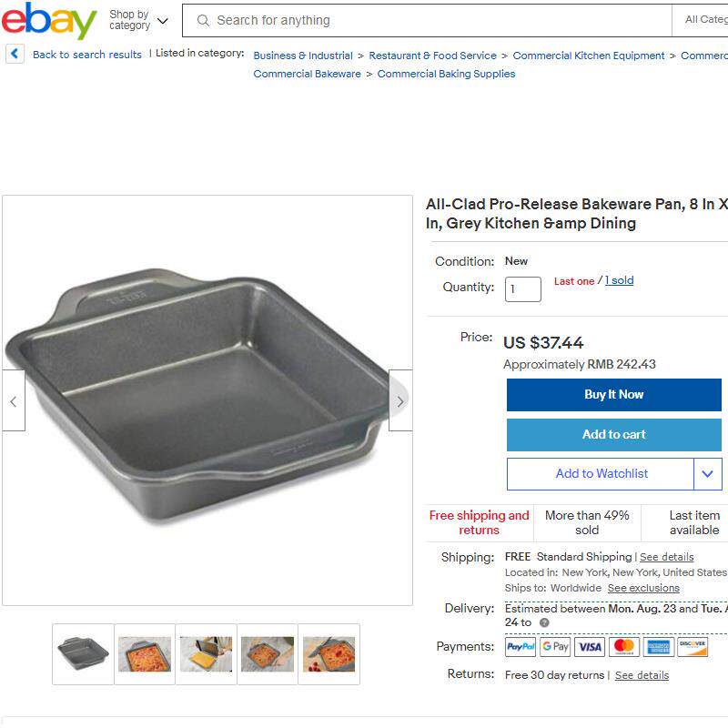Focus the Search for anything field
Screen dimensions: 728x728
[437, 20]
